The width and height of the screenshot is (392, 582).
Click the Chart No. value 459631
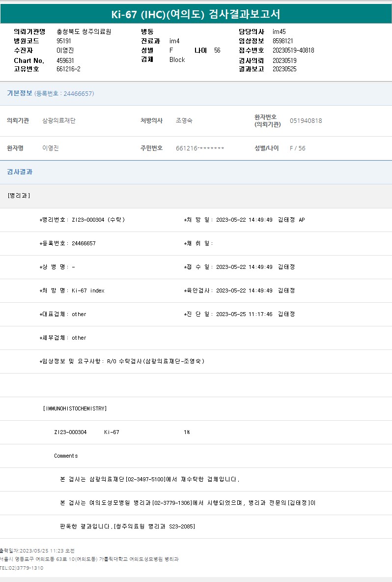point(65,60)
